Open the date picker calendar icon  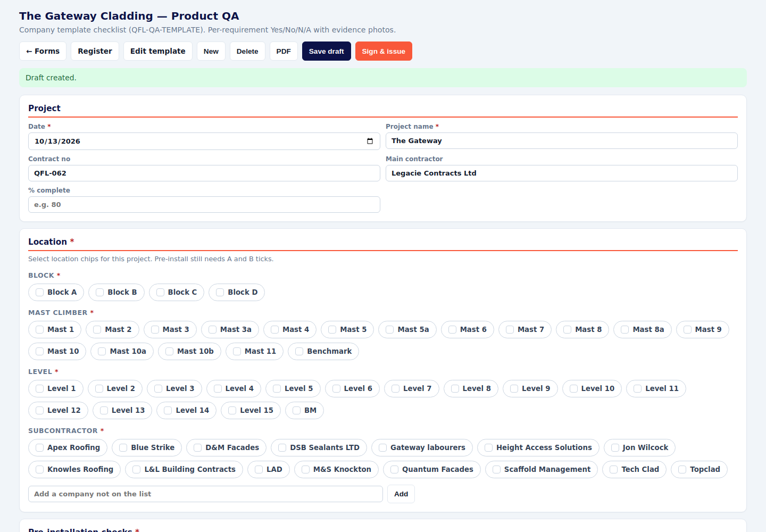tap(370, 142)
